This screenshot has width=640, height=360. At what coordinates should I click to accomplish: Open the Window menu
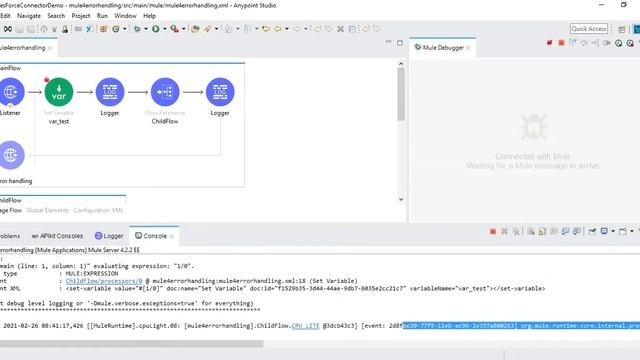[x=125, y=16]
